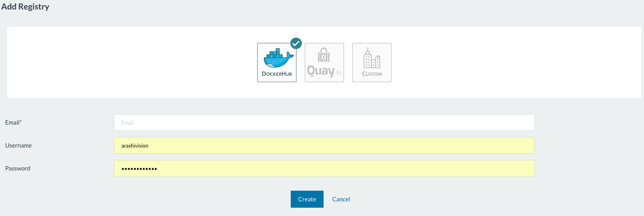This screenshot has width=644, height=216.
Task: Focus the Username field containing arashivision
Action: [324, 146]
